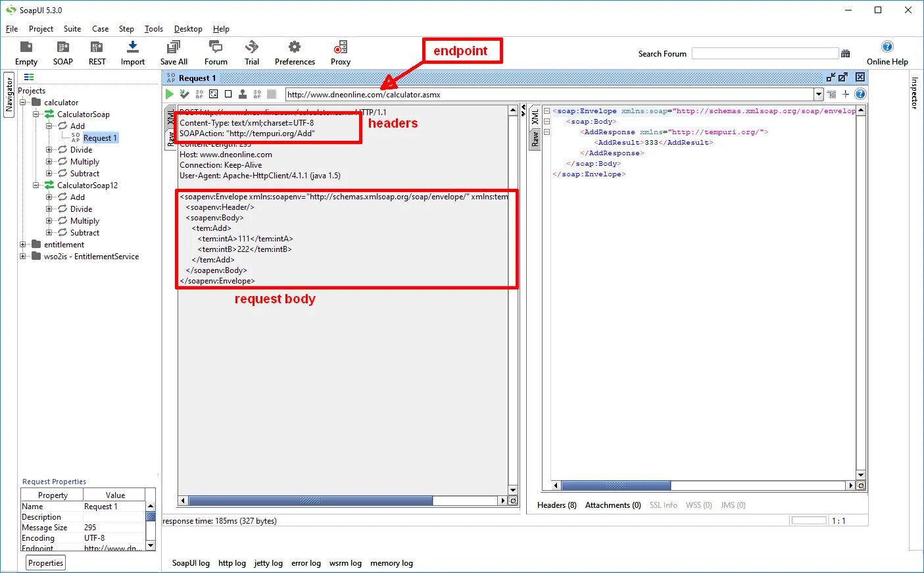Click request properties vertical scrollbar thumb

[151, 516]
